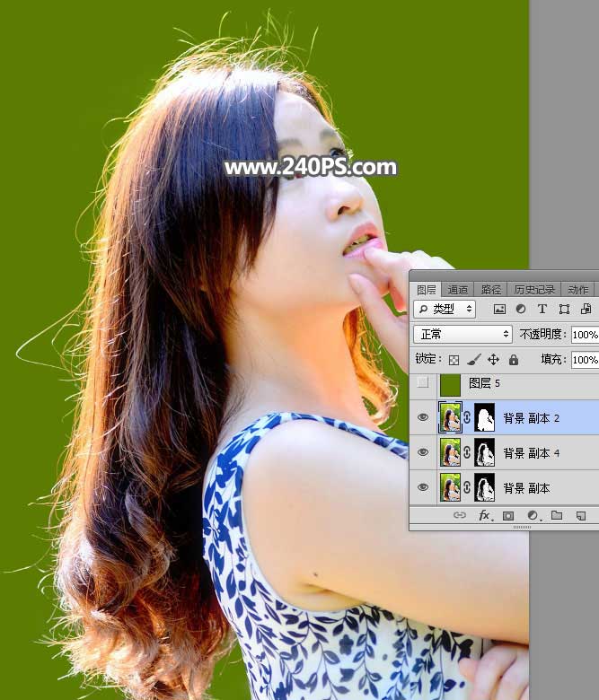The width and height of the screenshot is (599, 700).
Task: Select image thumbnail of 背景 副本 4
Action: click(450, 452)
